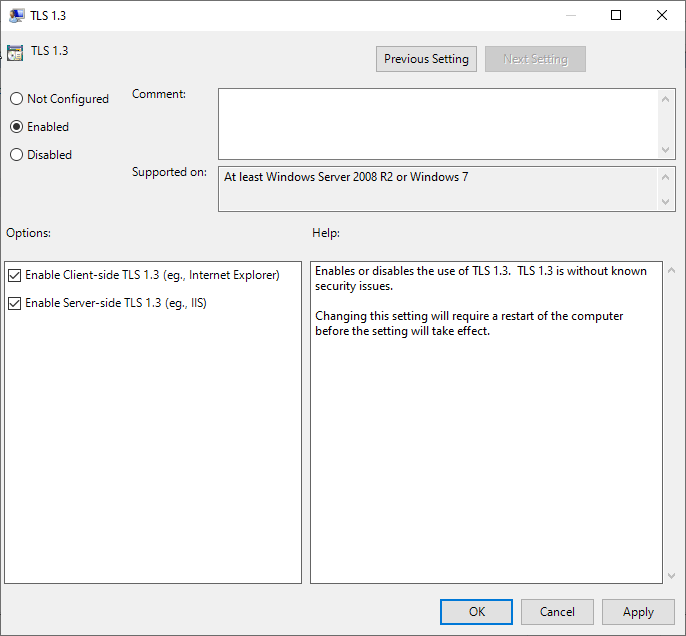This screenshot has height=636, width=686.
Task: Select the Not Configured radio button
Action: coord(16,99)
